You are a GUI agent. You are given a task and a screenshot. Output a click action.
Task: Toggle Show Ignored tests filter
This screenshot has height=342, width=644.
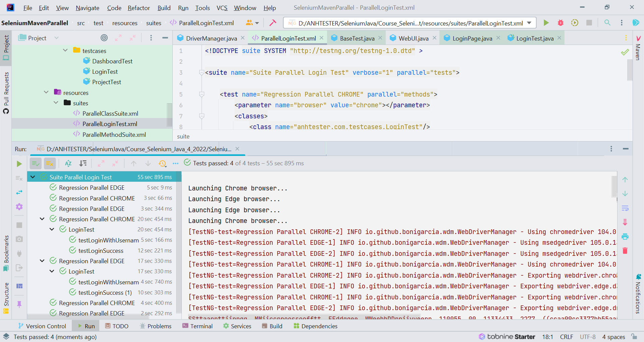(50, 164)
